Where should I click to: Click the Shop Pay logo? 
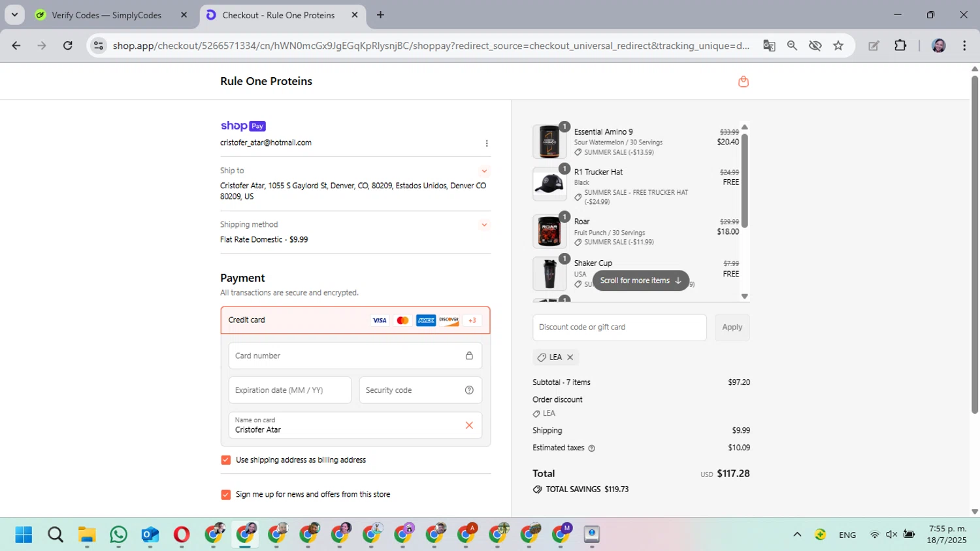243,126
